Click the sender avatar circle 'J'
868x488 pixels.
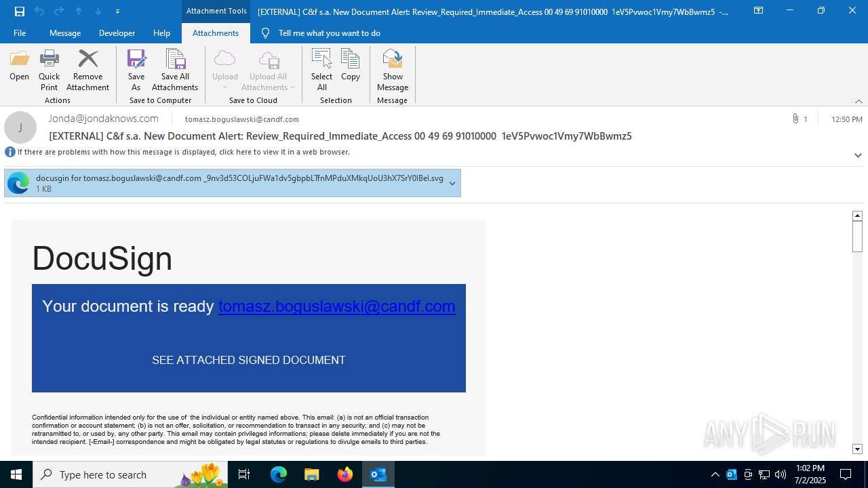tap(20, 127)
